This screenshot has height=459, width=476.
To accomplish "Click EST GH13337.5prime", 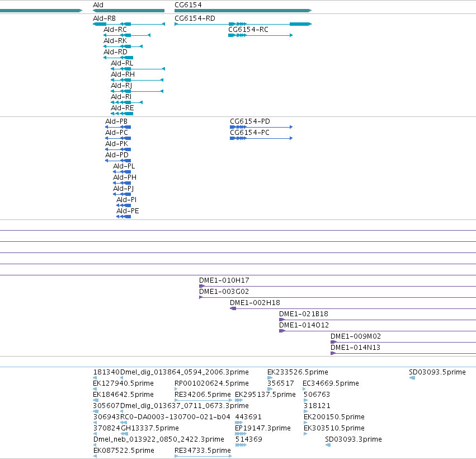I will pyautogui.click(x=150, y=429).
